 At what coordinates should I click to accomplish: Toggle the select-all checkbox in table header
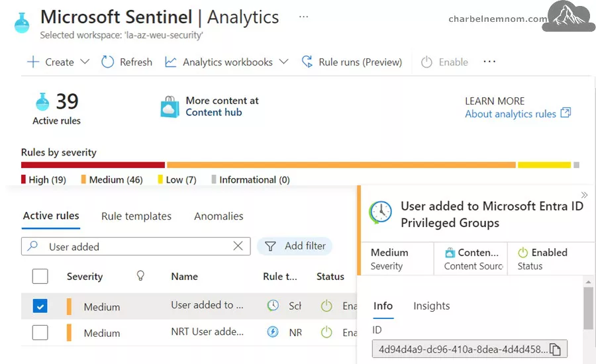[40, 276]
